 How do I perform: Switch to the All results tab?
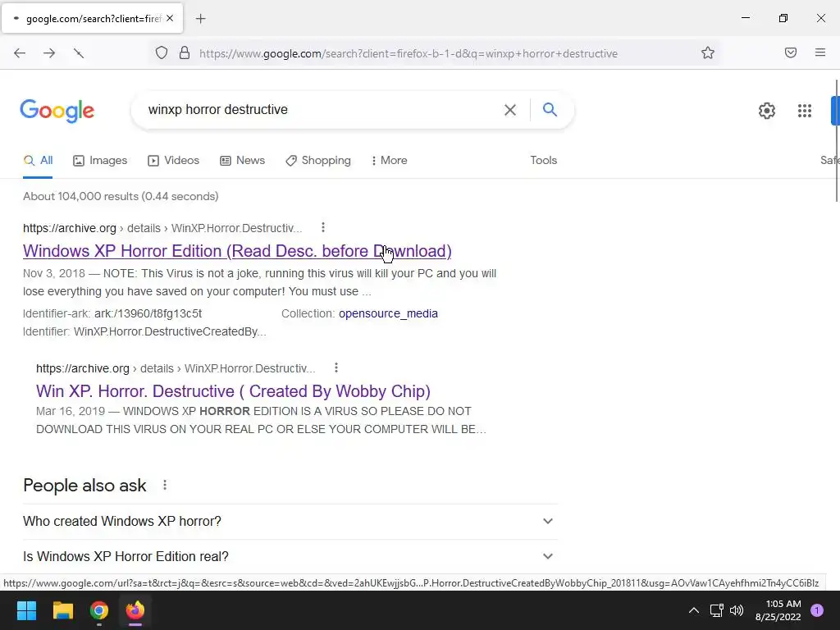point(38,161)
